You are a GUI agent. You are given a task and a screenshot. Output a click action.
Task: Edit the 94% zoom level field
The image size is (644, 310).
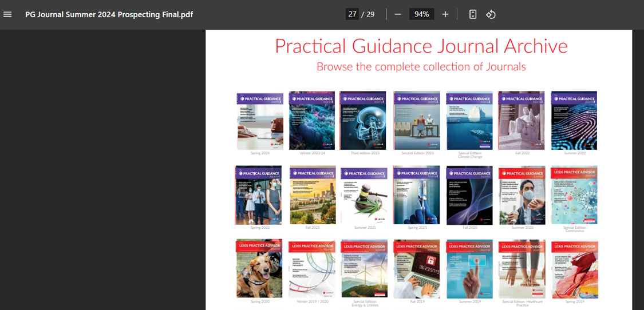pyautogui.click(x=421, y=14)
